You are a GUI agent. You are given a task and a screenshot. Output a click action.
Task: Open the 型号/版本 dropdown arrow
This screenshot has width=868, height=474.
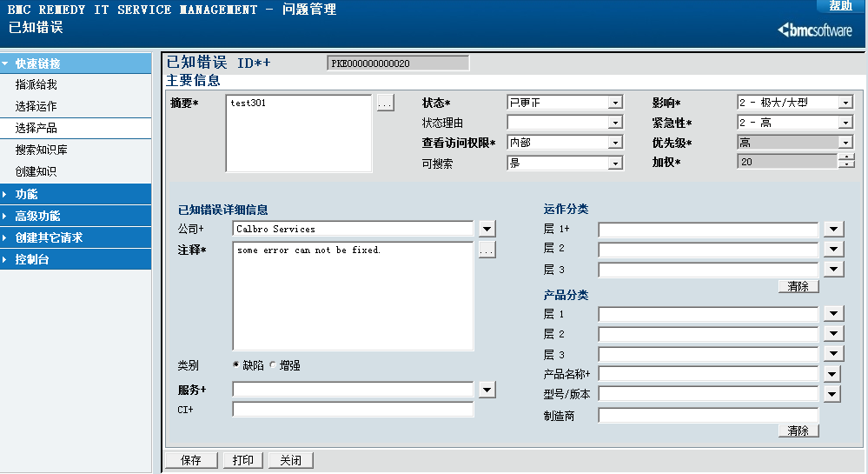point(832,394)
